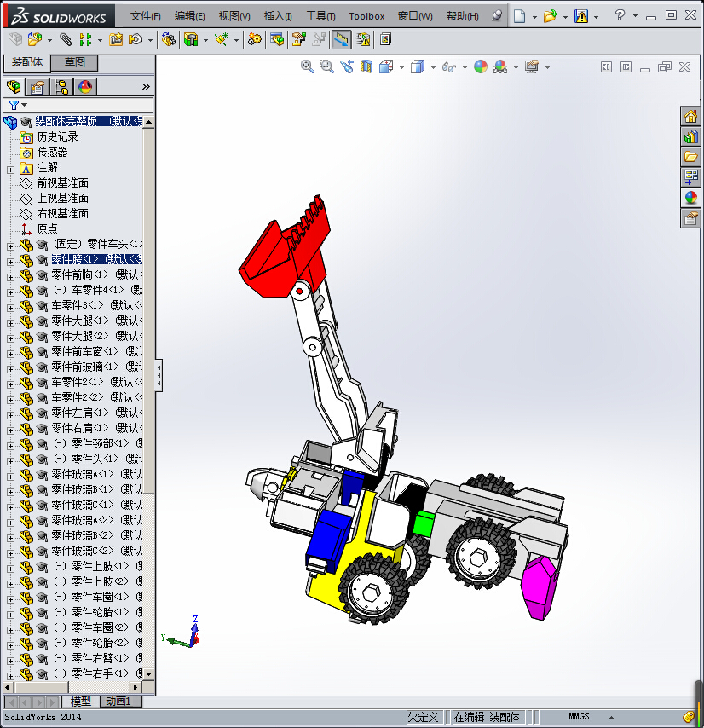
Task: Switch to PropertyManager tab icon
Action: [38, 87]
